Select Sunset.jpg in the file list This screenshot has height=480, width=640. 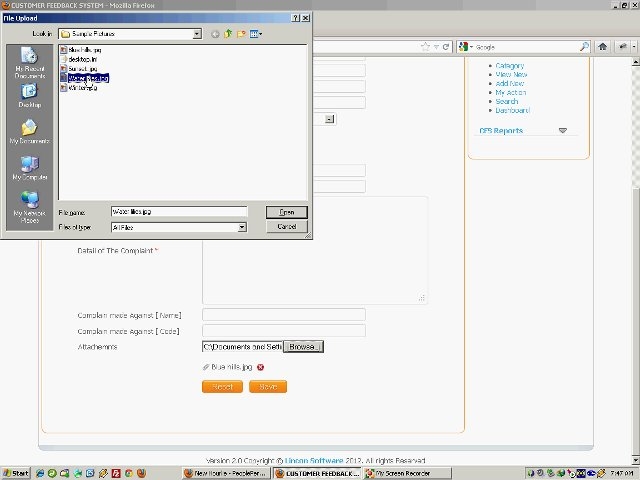coord(79,69)
